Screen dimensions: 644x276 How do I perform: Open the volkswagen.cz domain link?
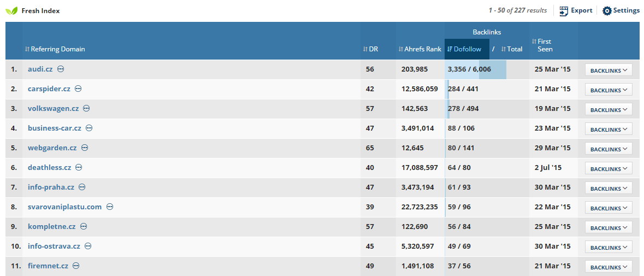coord(54,108)
